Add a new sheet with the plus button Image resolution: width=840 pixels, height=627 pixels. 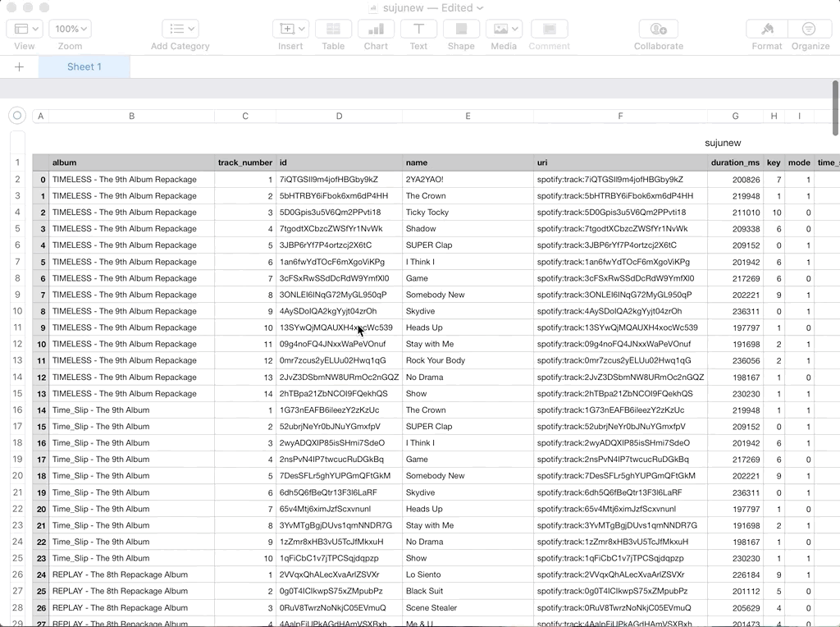(x=18, y=66)
